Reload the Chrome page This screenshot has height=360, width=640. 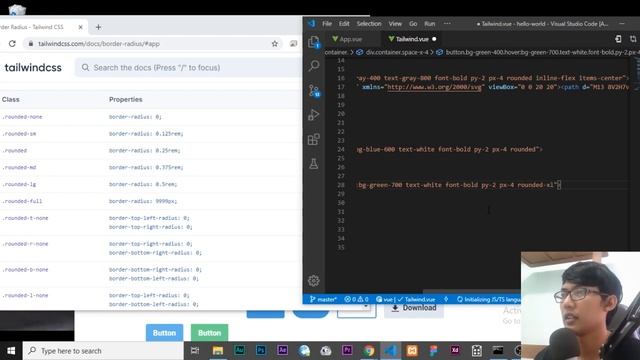pyautogui.click(x=12, y=44)
